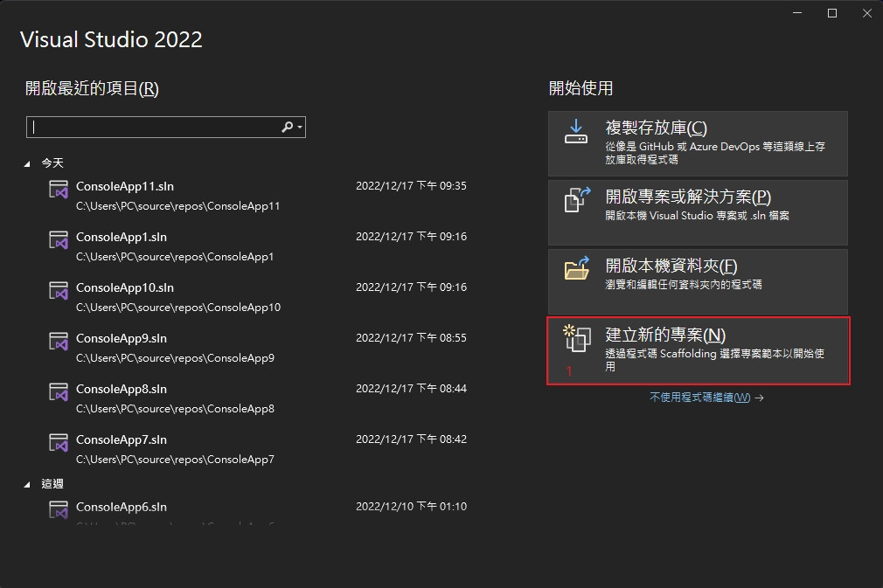Open recent item ConsoleApp7.sln
883x588 pixels.
point(257,449)
